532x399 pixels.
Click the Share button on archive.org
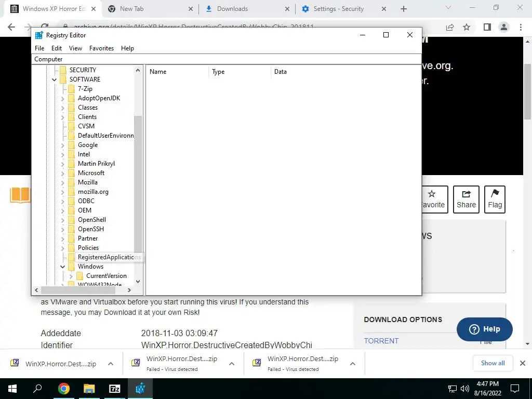point(466,199)
